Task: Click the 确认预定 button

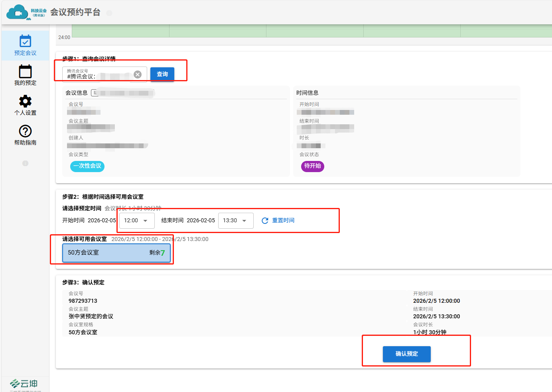Action: pos(406,354)
